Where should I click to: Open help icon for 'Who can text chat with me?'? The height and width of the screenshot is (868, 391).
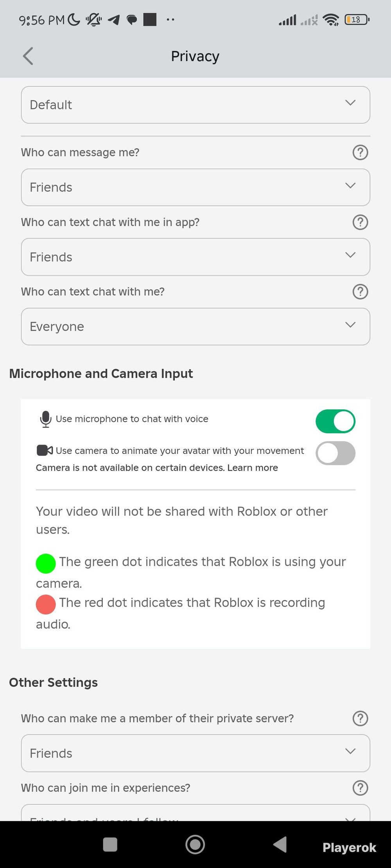pyautogui.click(x=360, y=291)
